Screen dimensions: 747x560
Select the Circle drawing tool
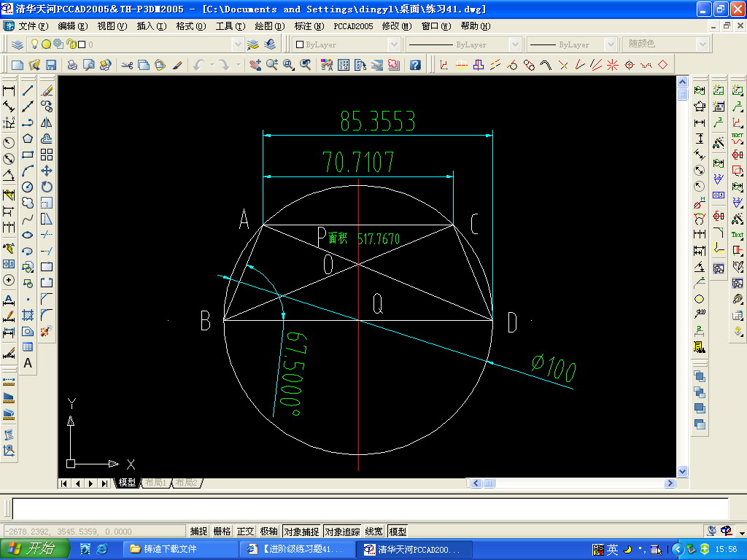click(x=28, y=187)
